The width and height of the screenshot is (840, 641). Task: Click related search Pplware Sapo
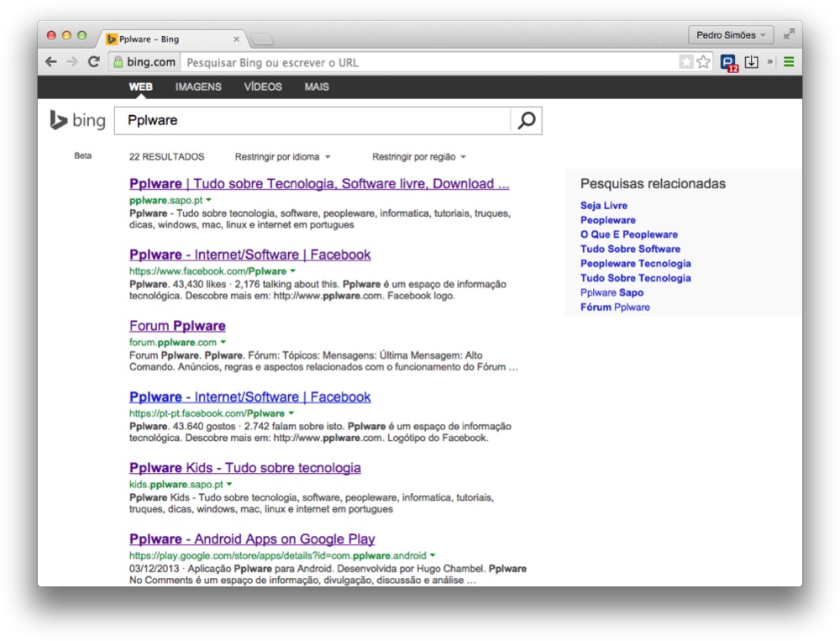click(x=612, y=292)
